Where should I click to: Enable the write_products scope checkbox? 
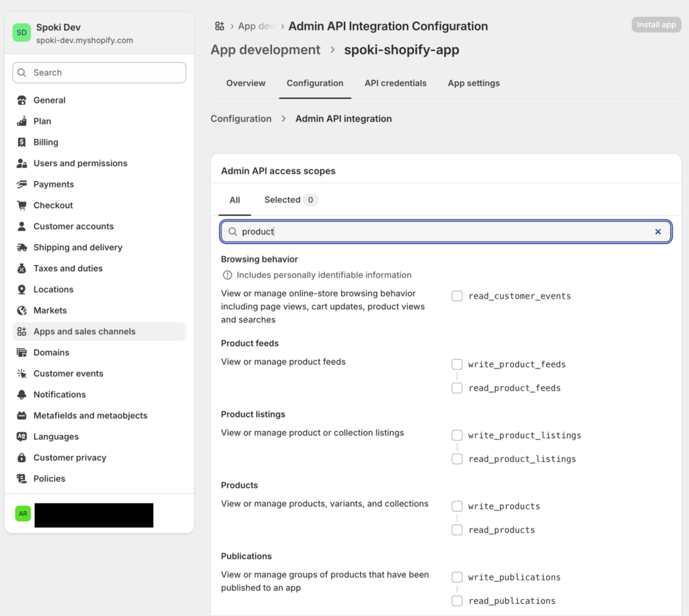coord(457,506)
